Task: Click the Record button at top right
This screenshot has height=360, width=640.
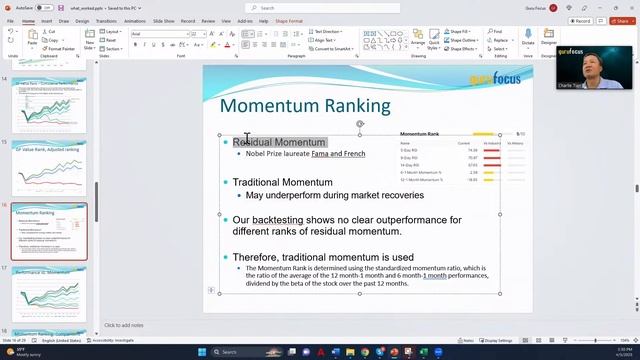Action: click(580, 21)
